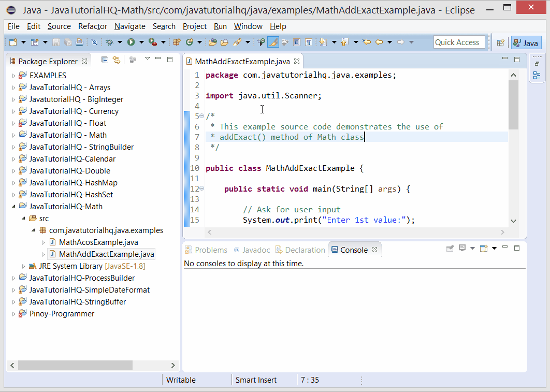Click the Quick Access search field
Screen dimensions: 550x392
tap(459, 42)
